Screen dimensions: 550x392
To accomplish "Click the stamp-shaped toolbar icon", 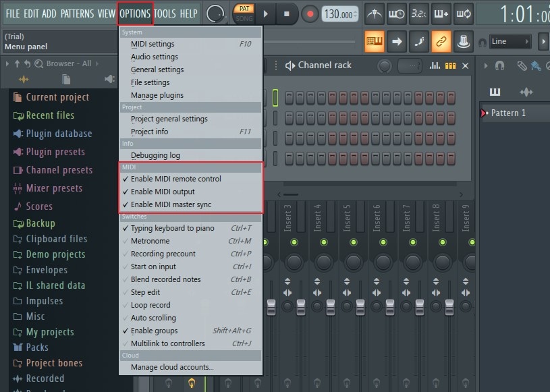I will pos(464,41).
